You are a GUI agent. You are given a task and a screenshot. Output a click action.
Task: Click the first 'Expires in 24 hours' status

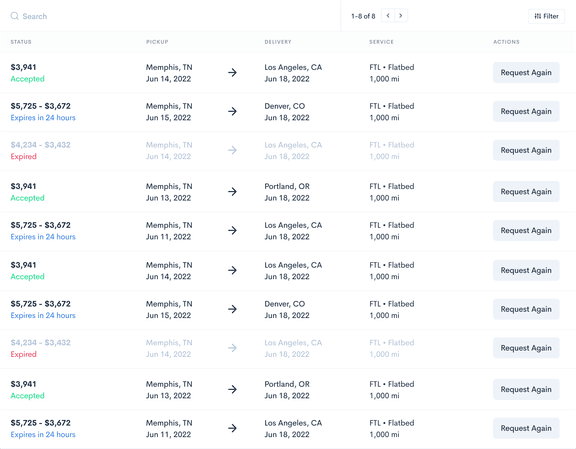coord(43,118)
